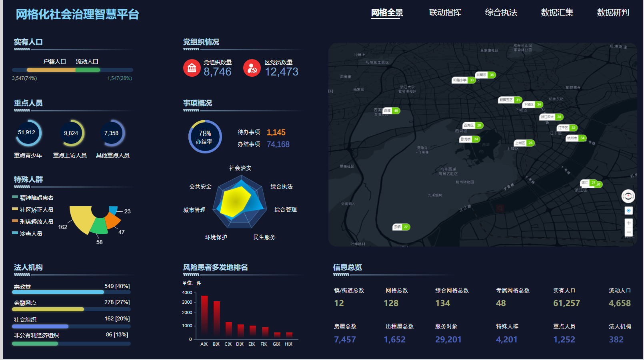The height and width of the screenshot is (360, 644).
Task: Select the 朝晖五区 31 map marker
Action: coord(510,100)
